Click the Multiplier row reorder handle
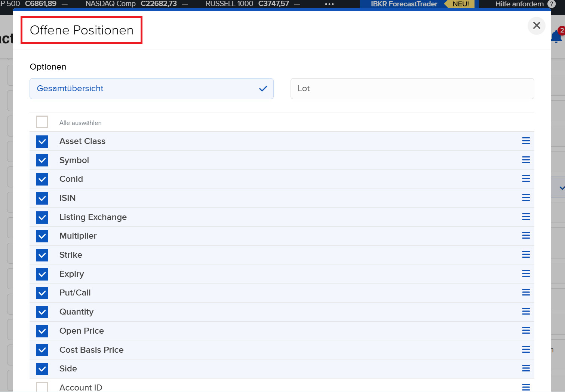This screenshot has height=392, width=565. point(526,235)
